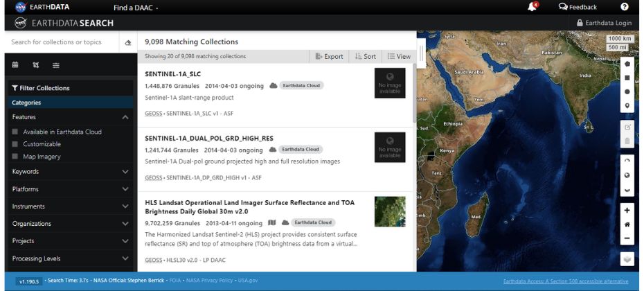
Task: Open the help question mark icon
Action: point(625,6)
